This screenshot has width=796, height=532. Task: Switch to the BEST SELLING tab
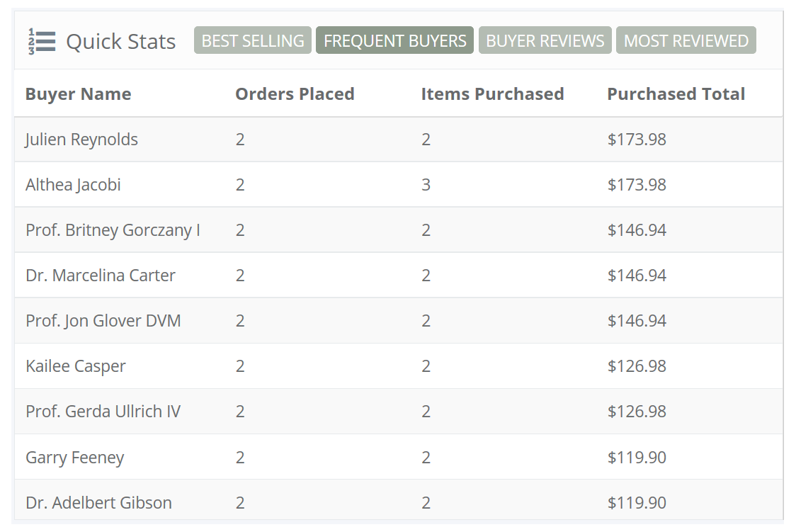253,40
